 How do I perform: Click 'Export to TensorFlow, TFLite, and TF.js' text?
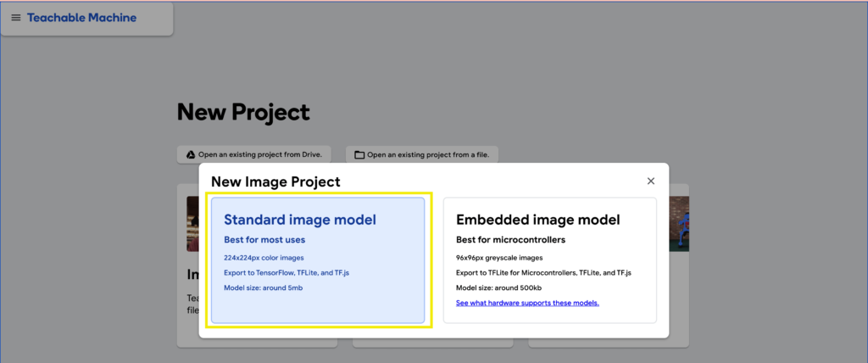coord(287,272)
